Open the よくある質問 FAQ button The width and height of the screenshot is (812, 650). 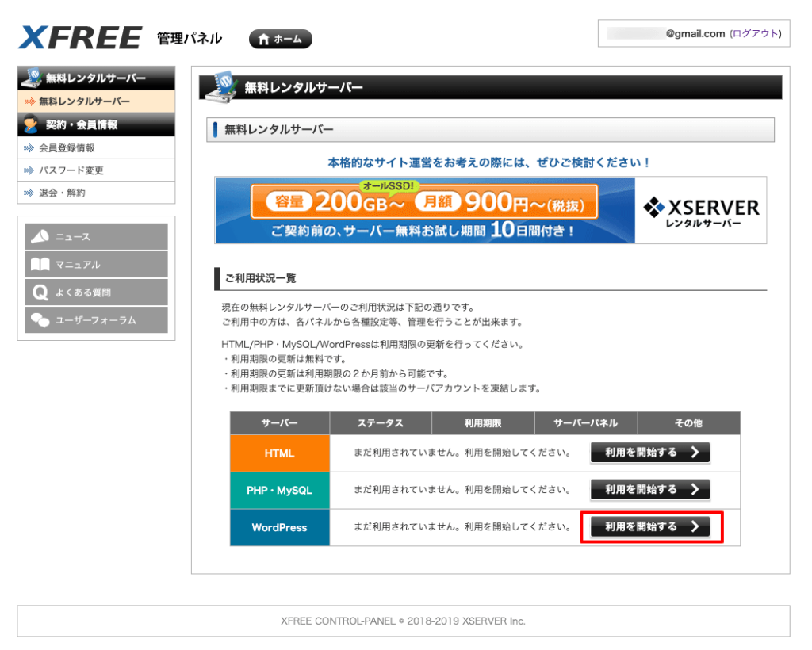pos(96,292)
